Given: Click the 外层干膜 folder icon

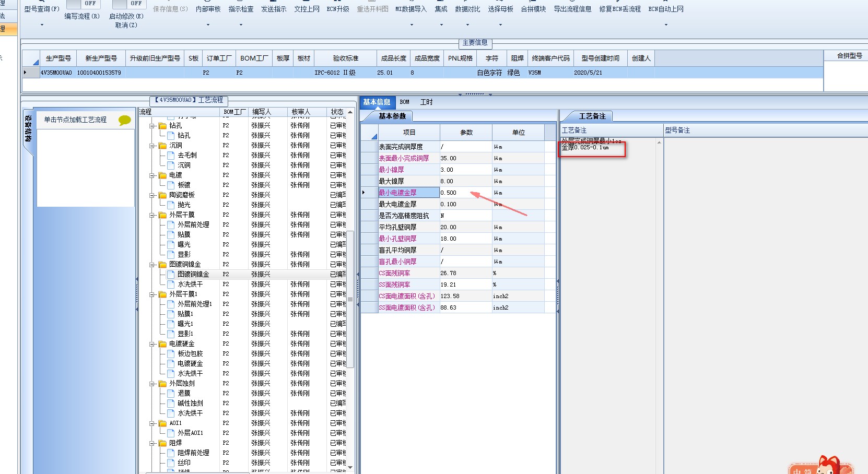Looking at the screenshot, I should tap(162, 215).
